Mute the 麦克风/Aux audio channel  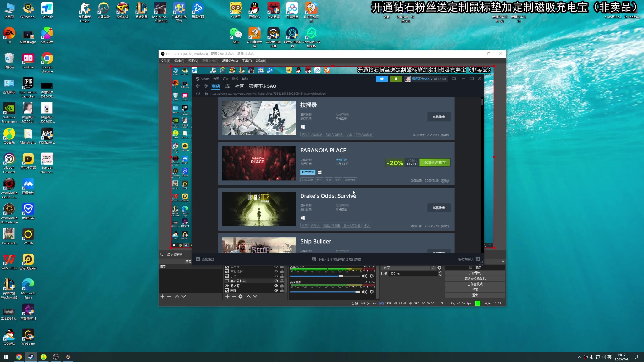coord(364,276)
